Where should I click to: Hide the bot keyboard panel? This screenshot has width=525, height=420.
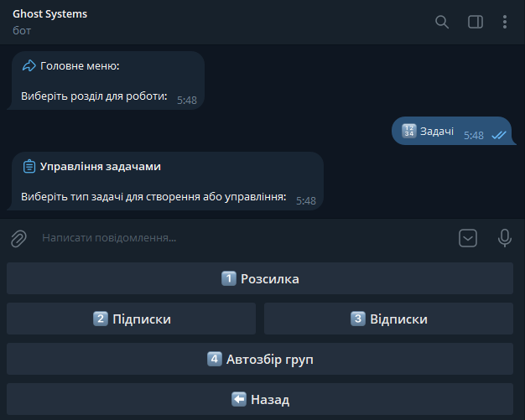(468, 238)
